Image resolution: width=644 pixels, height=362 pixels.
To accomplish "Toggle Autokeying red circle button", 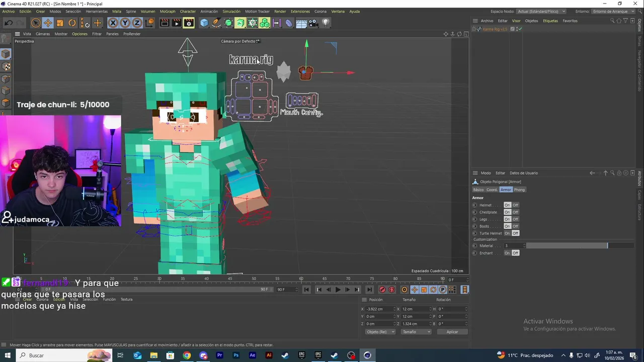I will 391,290.
